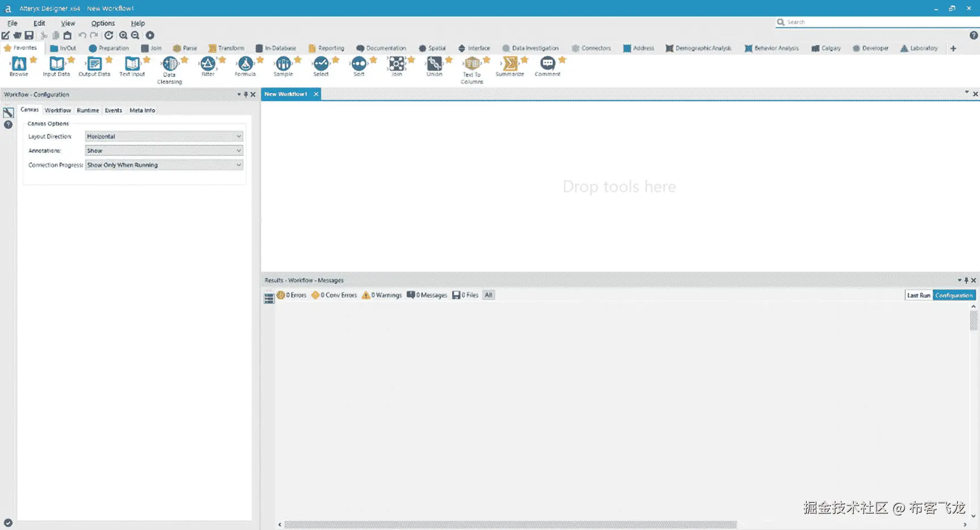Select the Comment tool icon
Image resolution: width=980 pixels, height=530 pixels.
click(x=548, y=64)
